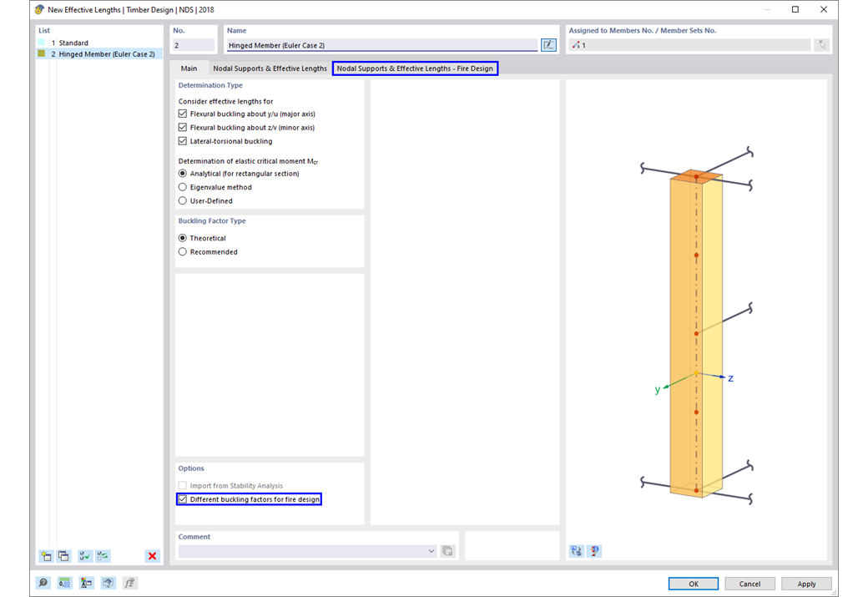Delete the current entry with the red X
This screenshot has height=597, width=868.
(x=152, y=556)
